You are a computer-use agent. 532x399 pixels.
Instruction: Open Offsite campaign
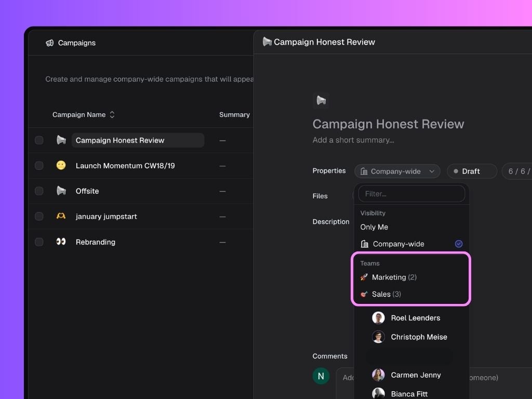coord(87,191)
